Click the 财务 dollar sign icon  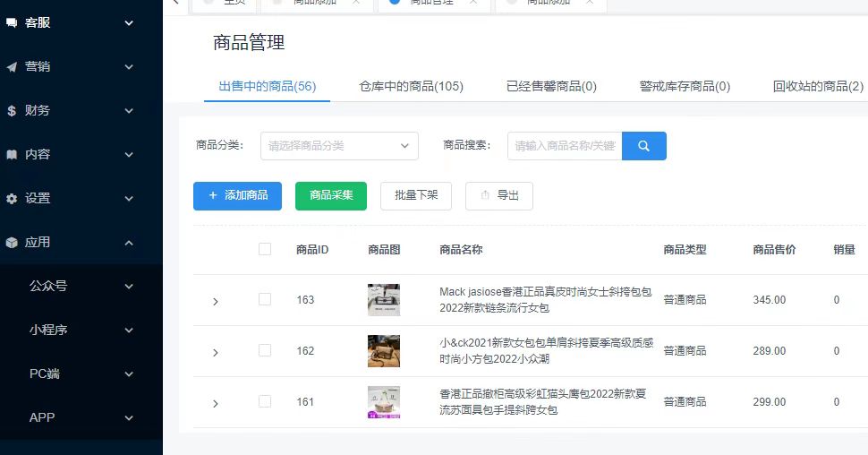12,111
